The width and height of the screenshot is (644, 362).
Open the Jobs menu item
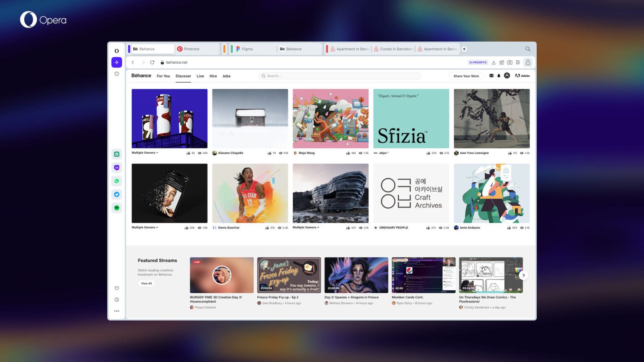[226, 76]
